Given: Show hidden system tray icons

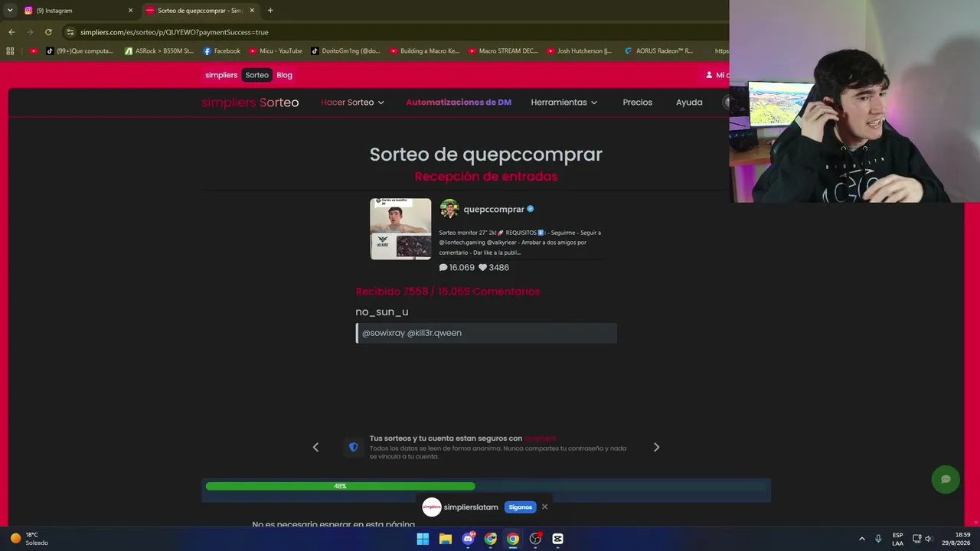Looking at the screenshot, I should click(x=861, y=539).
